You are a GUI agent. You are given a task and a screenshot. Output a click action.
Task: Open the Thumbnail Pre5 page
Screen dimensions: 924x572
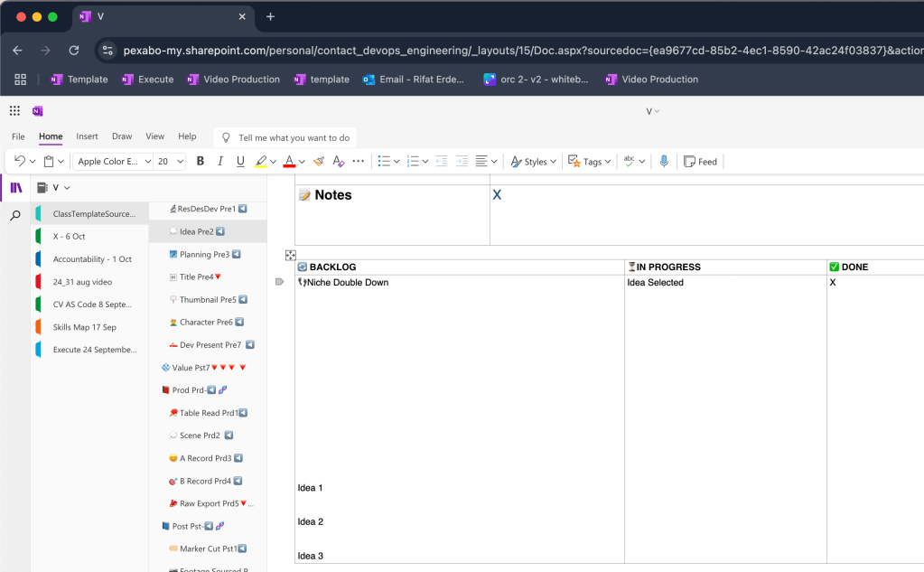click(x=208, y=300)
